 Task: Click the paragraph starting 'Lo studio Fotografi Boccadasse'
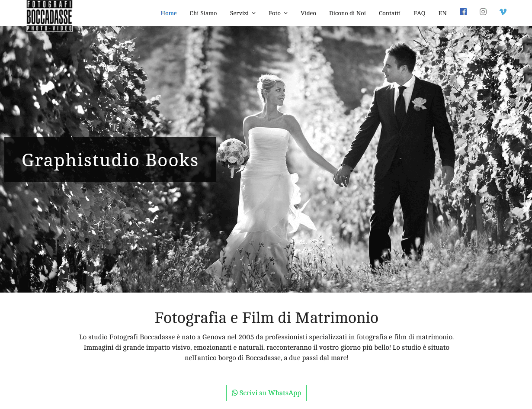click(266, 348)
